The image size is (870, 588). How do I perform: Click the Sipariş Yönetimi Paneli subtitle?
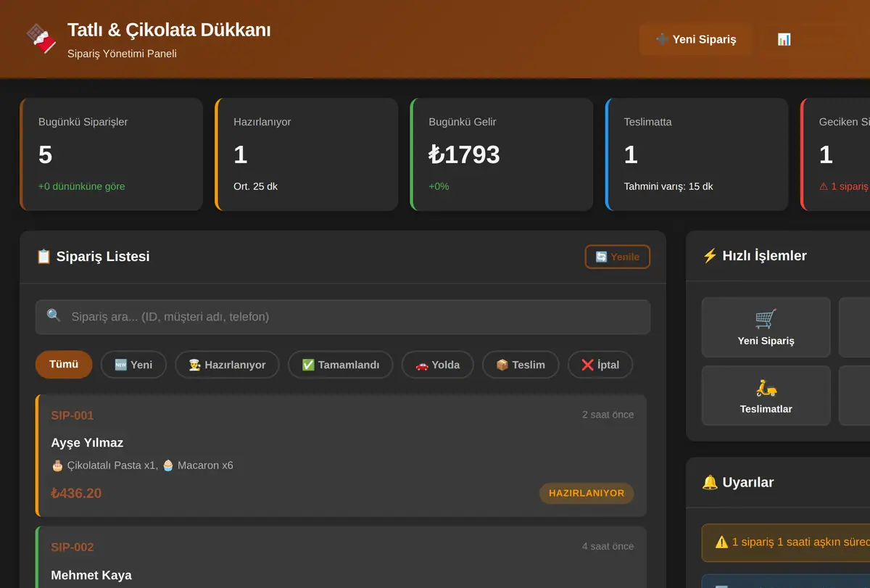point(122,54)
